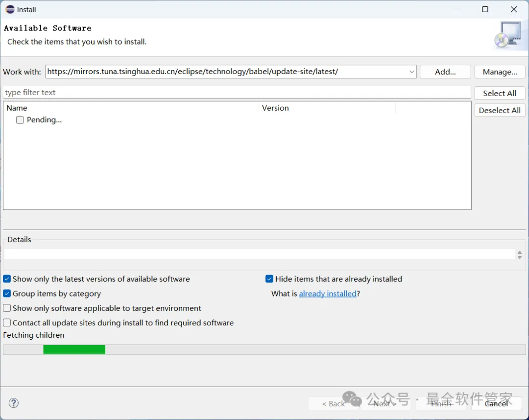Click the install wizard CD monitor icon
This screenshot has height=420, width=529.
pyautogui.click(x=507, y=35)
